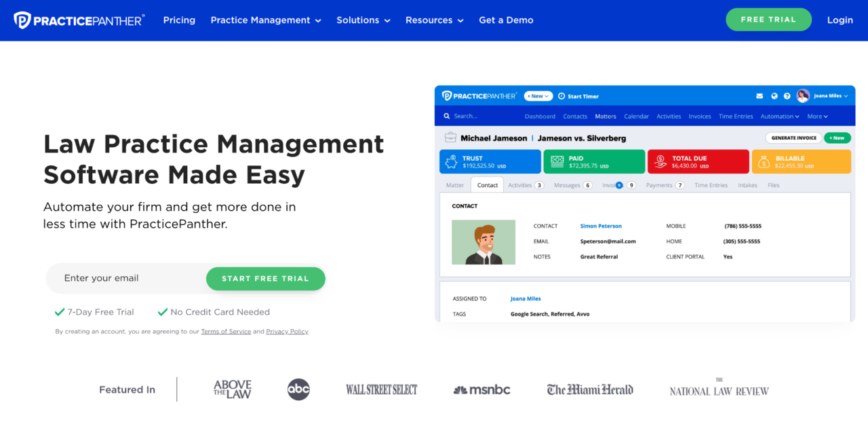Click the MSNBC peacock logo
This screenshot has height=447, width=868.
pyautogui.click(x=461, y=390)
